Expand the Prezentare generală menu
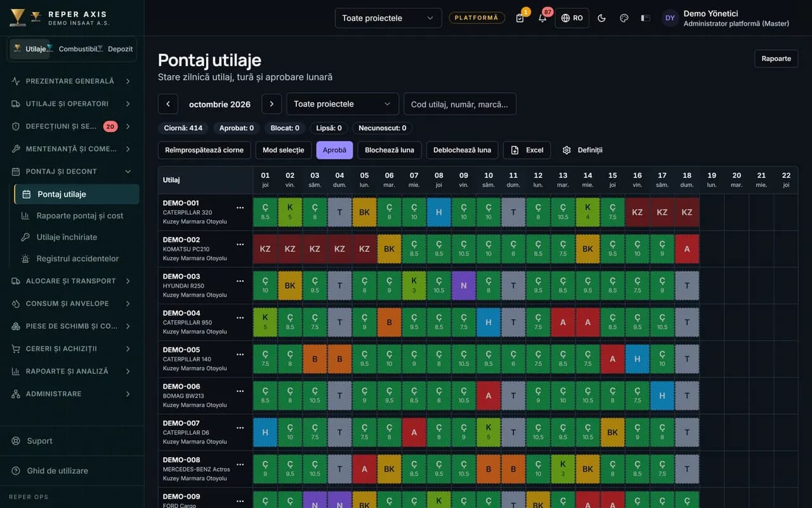 (72, 81)
